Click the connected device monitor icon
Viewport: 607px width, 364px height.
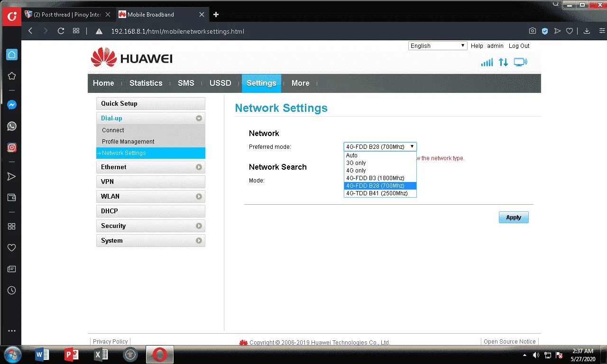[521, 62]
